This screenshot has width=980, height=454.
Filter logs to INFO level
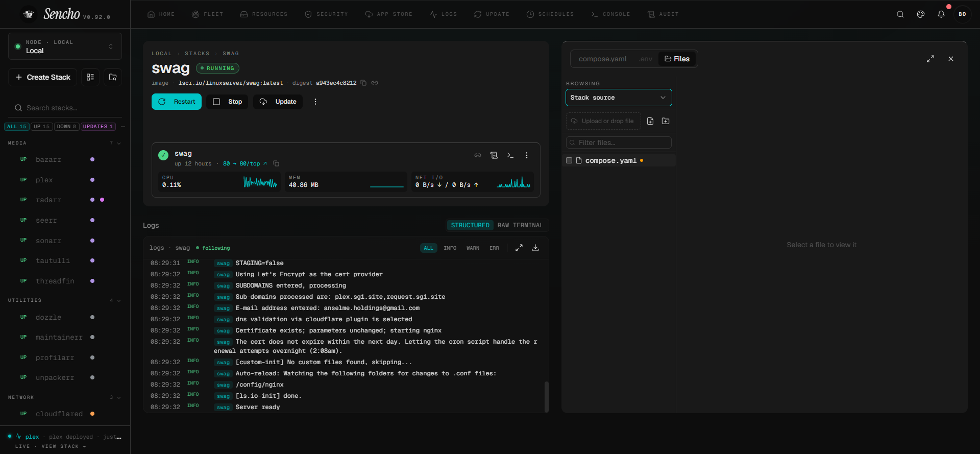pos(450,248)
